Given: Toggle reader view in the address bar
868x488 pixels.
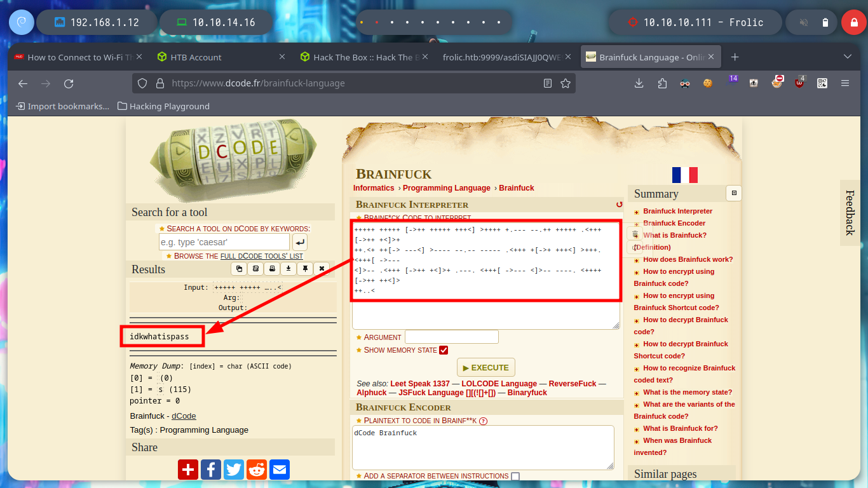Looking at the screenshot, I should point(548,83).
